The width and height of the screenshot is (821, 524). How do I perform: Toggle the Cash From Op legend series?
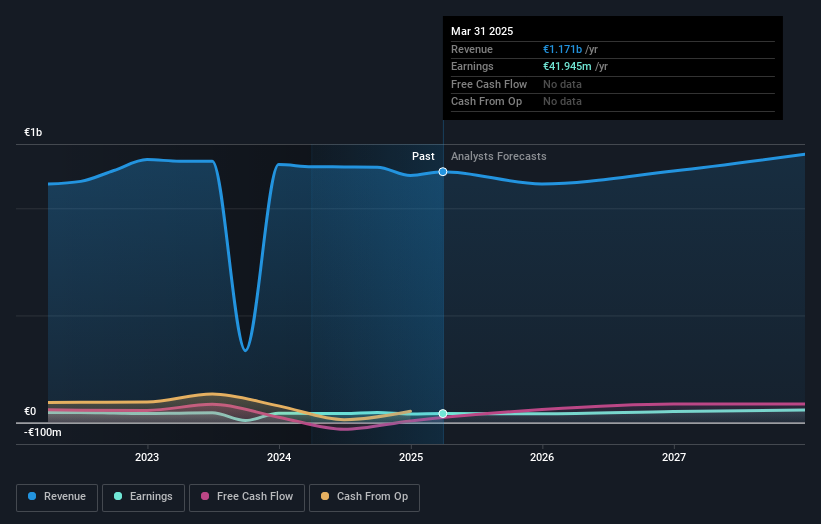point(364,497)
